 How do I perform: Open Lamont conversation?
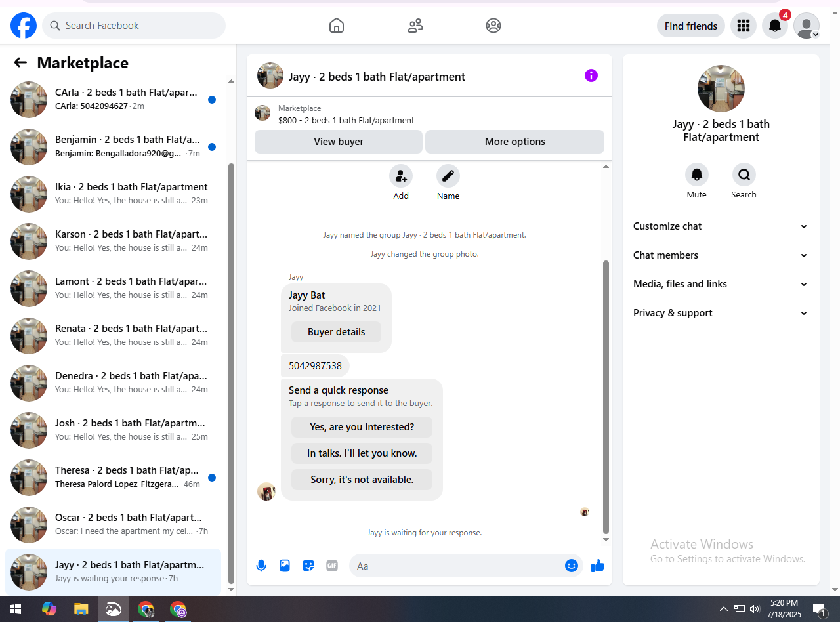click(x=113, y=289)
